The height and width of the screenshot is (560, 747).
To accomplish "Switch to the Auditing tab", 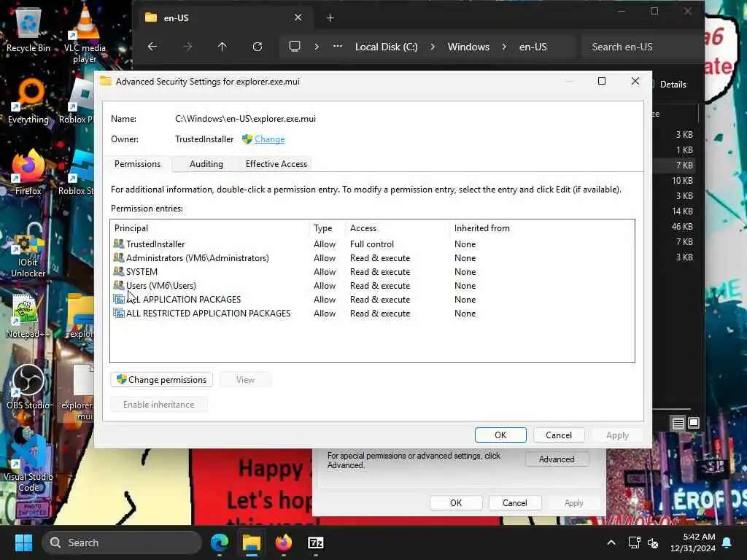I will tap(206, 164).
